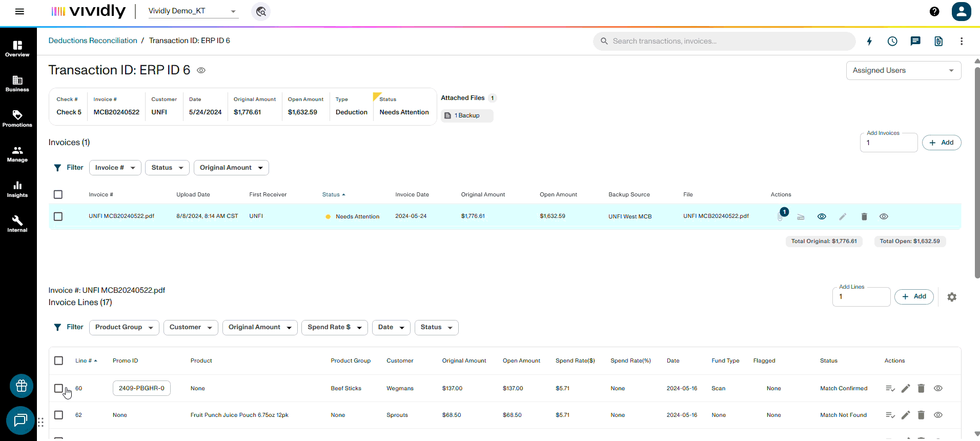
Task: Toggle the eye icon next to Transaction ID title
Action: (x=201, y=70)
